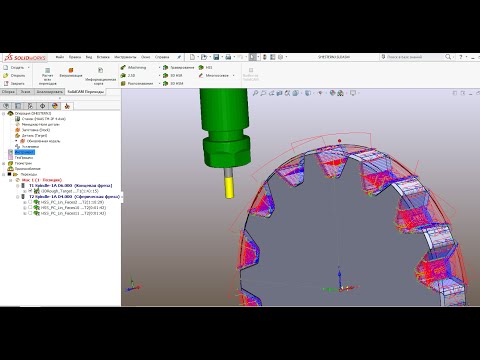Click the Rebuild traffic light icon
Image resolution: width=480 pixels, height=360 pixels.
(x=265, y=57)
